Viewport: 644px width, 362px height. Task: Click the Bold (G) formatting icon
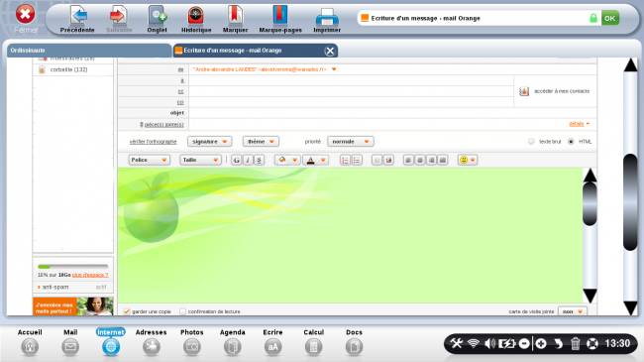pos(236,160)
